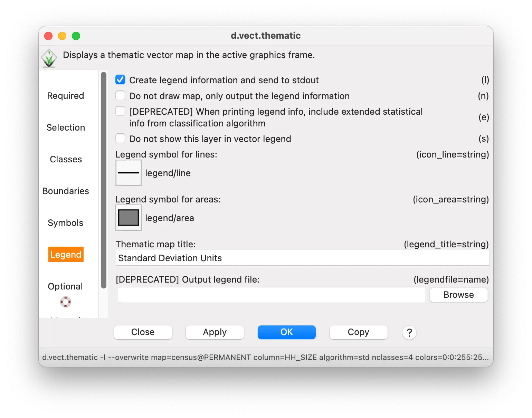Go to the Classes tab
The image size is (532, 418).
(65, 159)
